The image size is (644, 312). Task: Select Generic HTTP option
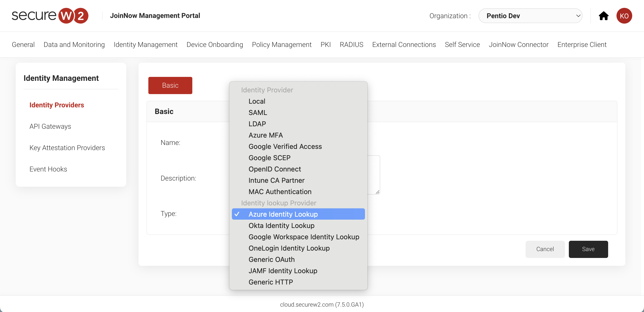click(298, 282)
